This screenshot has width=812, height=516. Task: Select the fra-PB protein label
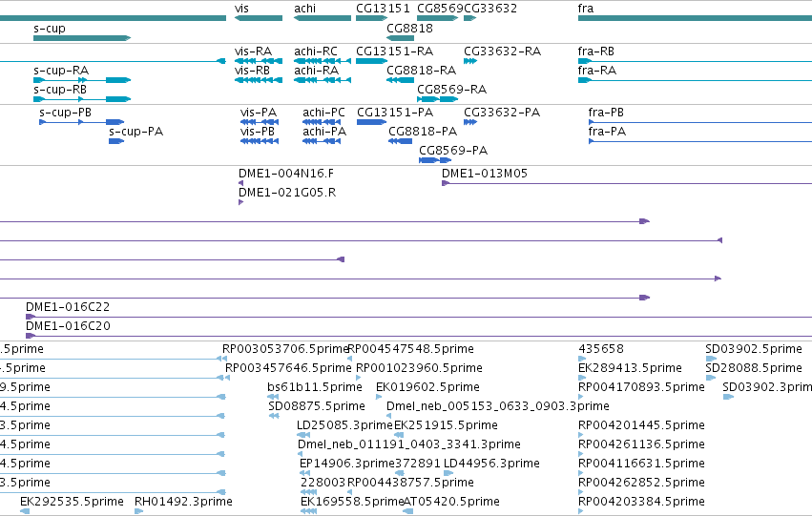(x=606, y=113)
